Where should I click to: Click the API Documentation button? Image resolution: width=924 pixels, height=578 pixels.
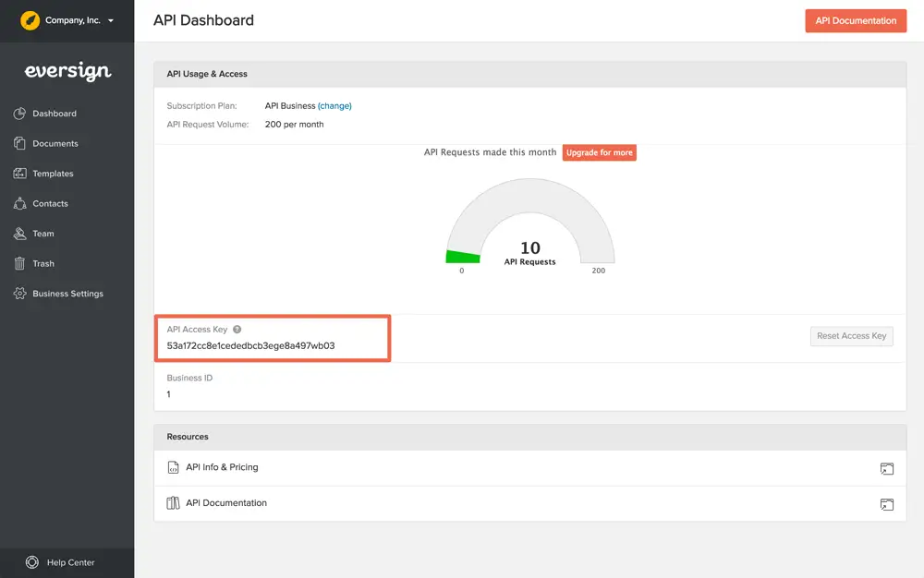856,20
